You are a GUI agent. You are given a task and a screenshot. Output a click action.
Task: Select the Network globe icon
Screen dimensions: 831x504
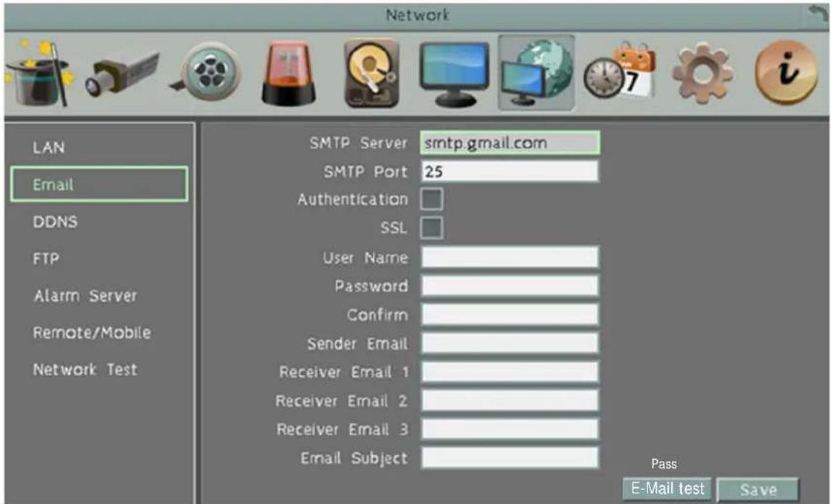click(536, 73)
